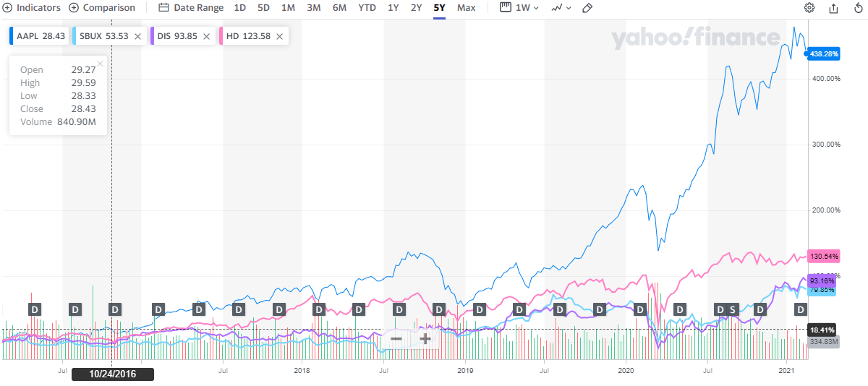Click the 438.28% AAPL price label
Viewport: 868px width, 386px height.
click(x=823, y=53)
